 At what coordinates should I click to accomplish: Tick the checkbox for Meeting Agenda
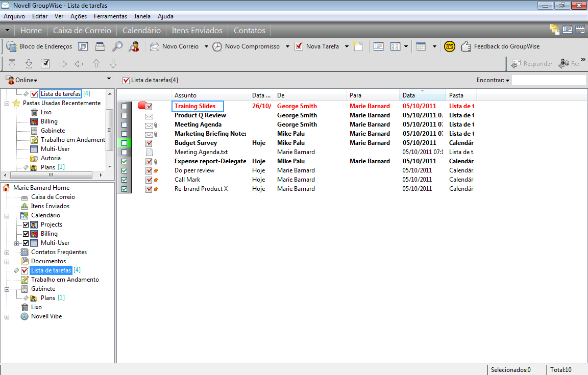(x=124, y=125)
